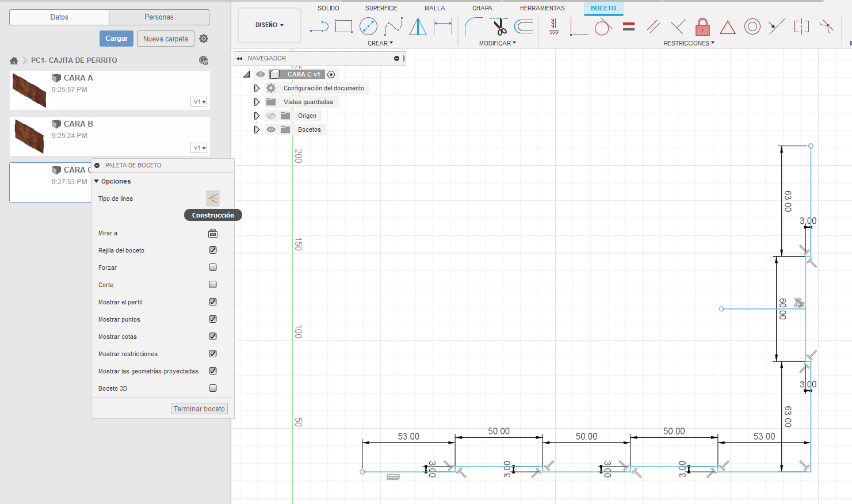Expand Configuración del documento node
This screenshot has width=852, height=504.
click(x=257, y=88)
